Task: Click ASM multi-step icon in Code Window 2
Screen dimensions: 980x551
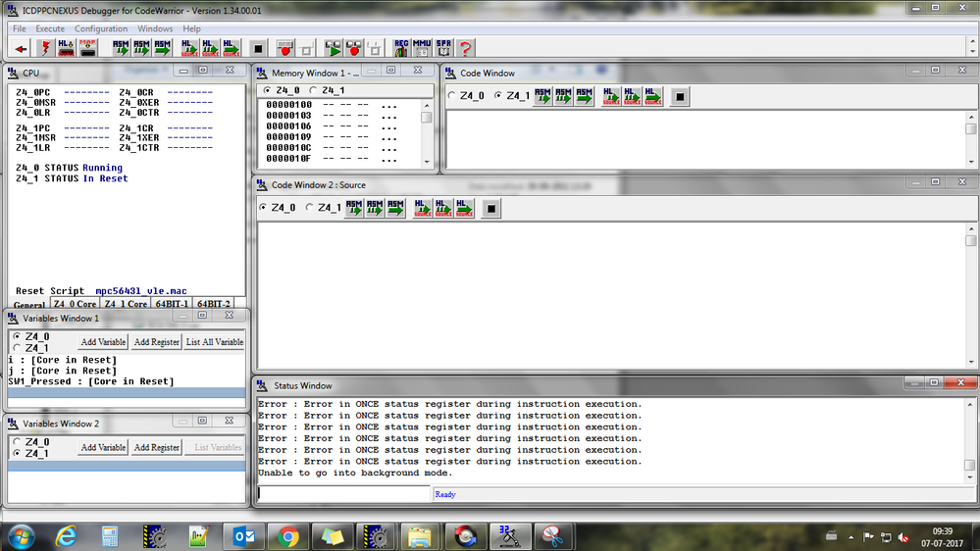Action: 375,208
